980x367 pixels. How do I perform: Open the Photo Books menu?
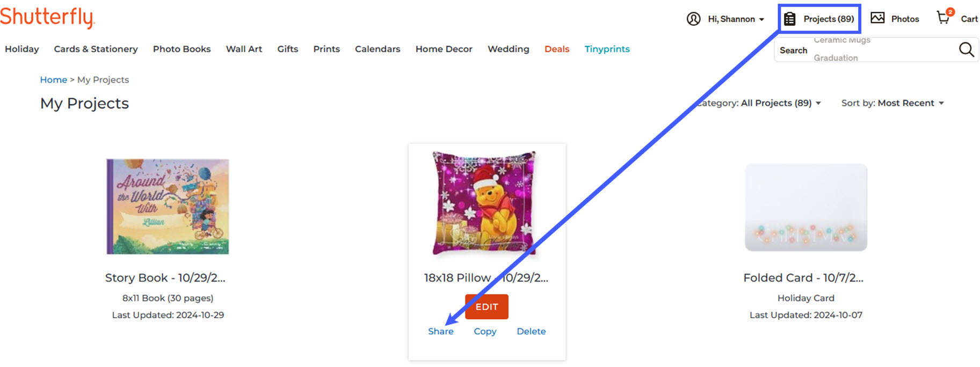click(182, 49)
